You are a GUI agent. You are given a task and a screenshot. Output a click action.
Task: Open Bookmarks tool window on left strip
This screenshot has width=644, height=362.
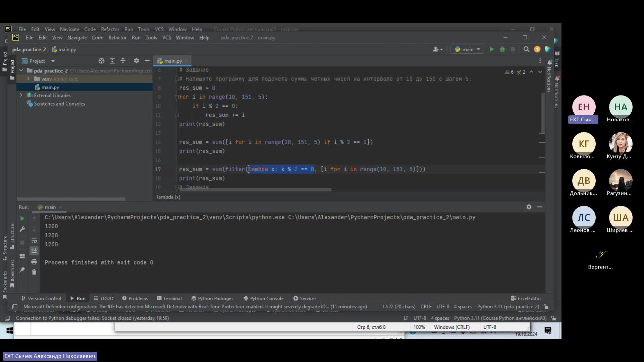(12, 274)
